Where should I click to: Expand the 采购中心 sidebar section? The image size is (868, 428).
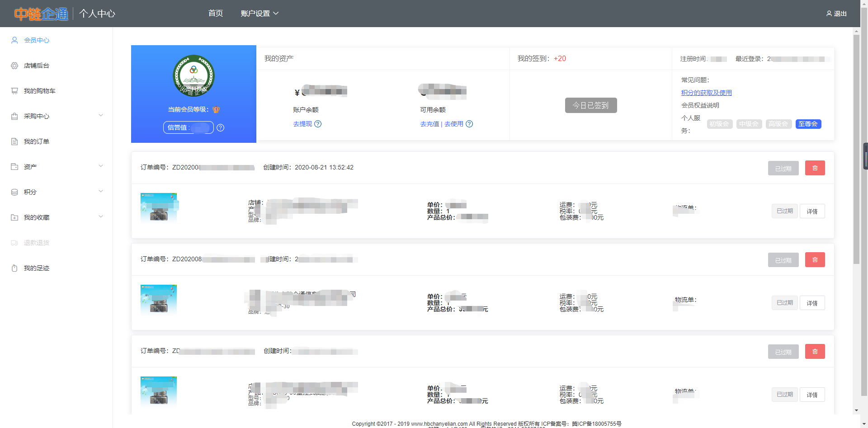point(101,116)
